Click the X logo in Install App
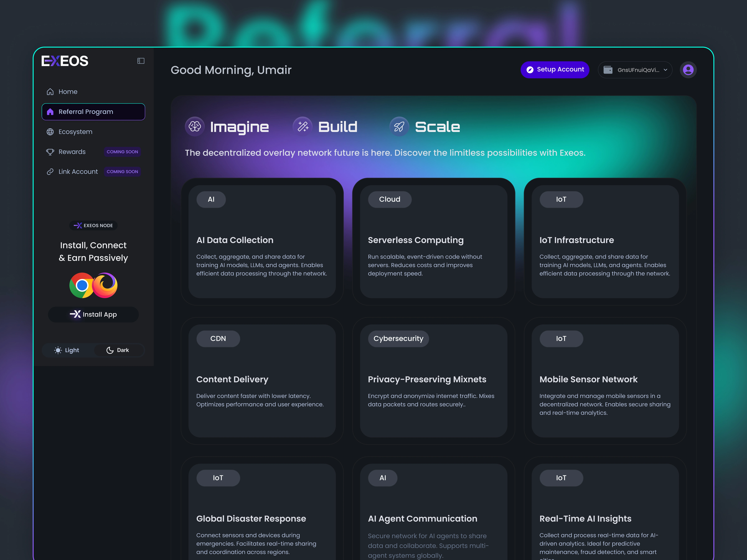The width and height of the screenshot is (747, 560). (75, 314)
